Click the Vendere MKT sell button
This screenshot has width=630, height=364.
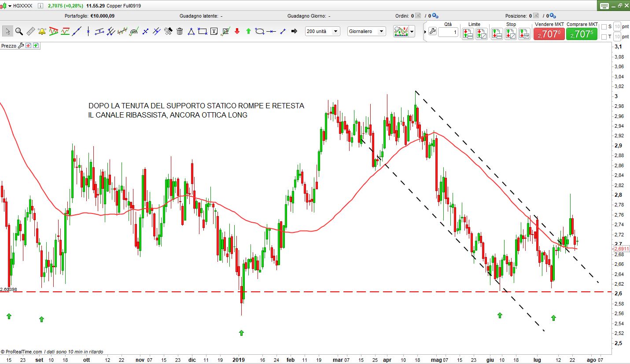(549, 34)
